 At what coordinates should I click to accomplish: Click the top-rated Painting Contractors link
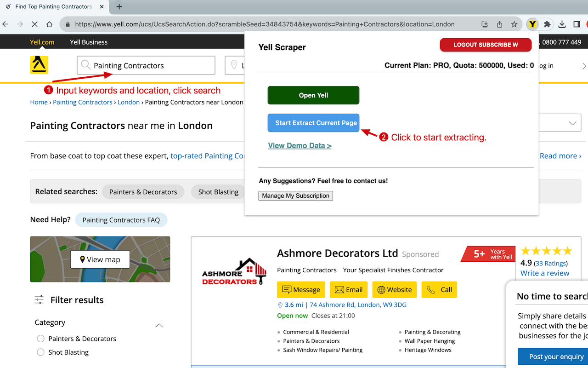(207, 156)
